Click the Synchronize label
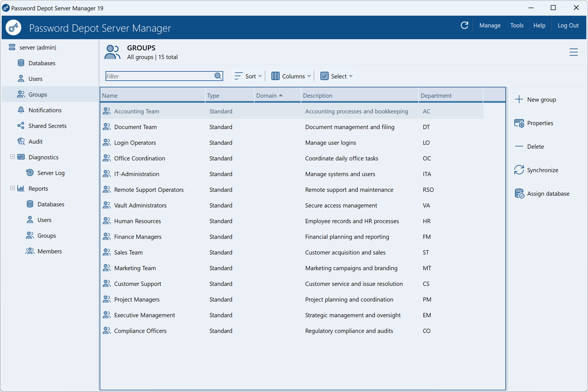This screenshot has width=588, height=392. pos(542,170)
